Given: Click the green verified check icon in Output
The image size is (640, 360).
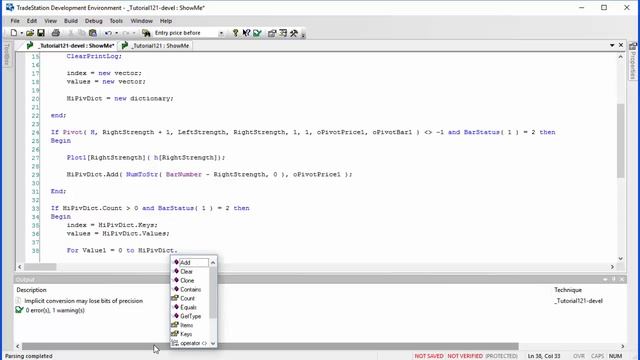Looking at the screenshot, I should (x=19, y=310).
